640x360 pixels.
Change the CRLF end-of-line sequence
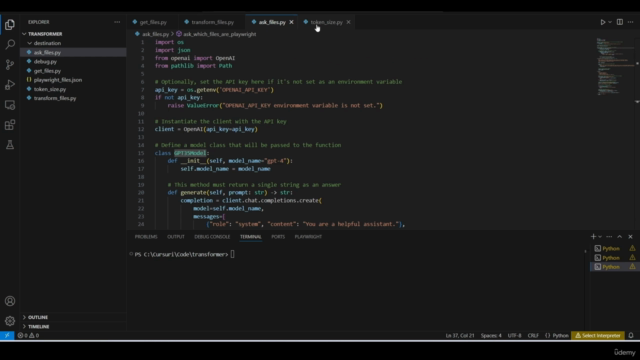[x=533, y=336]
